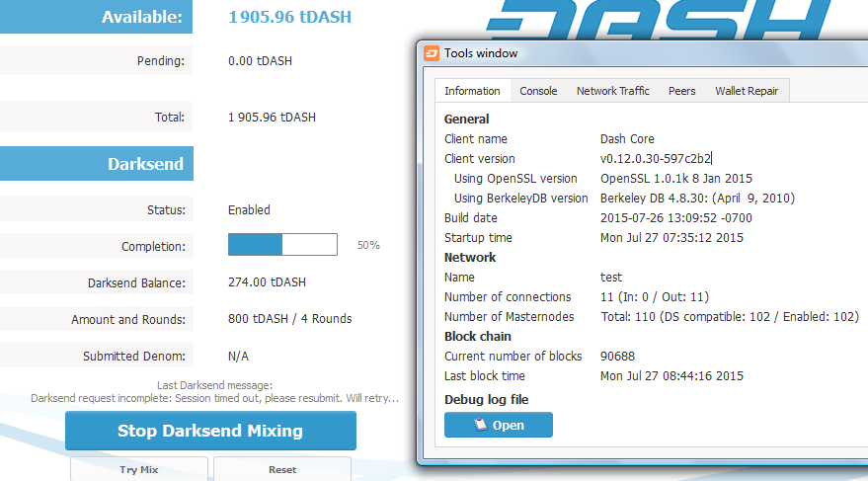
Task: Click the General section heading
Action: pos(467,119)
